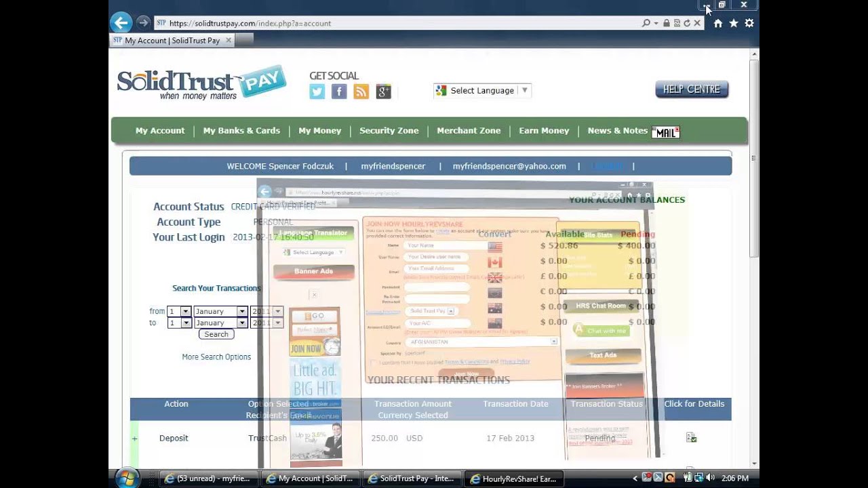Open the Security Zone menu
Screen dimensions: 868x488
(389, 131)
